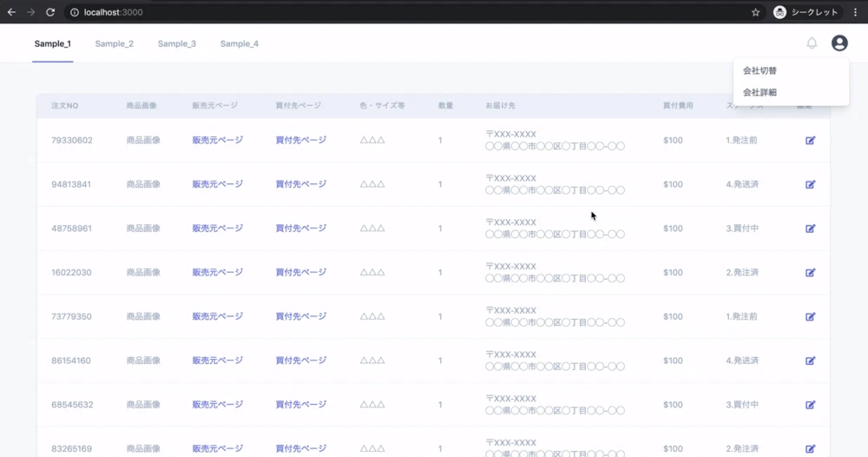The width and height of the screenshot is (868, 457).
Task: Click status 3.買付中 for order 48758961
Action: [742, 228]
